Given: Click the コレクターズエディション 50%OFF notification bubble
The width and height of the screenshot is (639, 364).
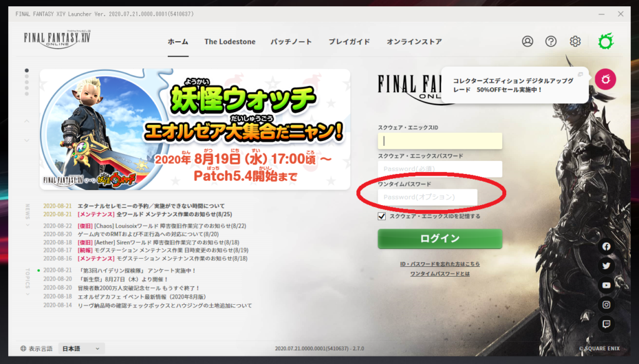Looking at the screenshot, I should [515, 85].
